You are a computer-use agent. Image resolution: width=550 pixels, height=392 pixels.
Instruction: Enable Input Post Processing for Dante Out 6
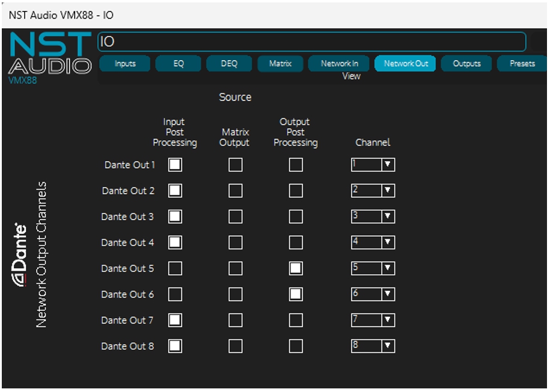(x=175, y=295)
